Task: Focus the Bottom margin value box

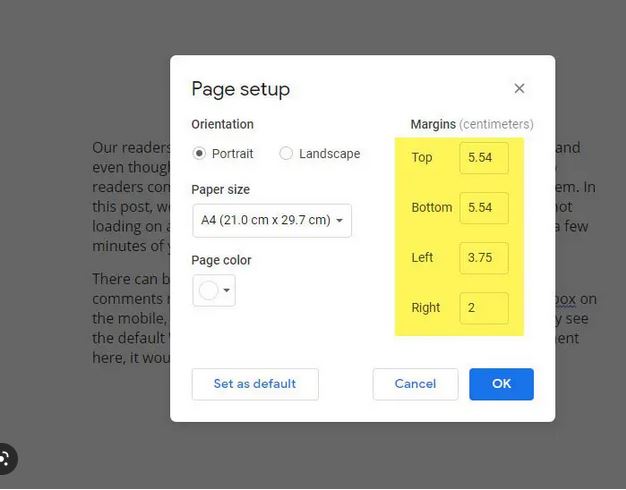Action: coord(484,208)
